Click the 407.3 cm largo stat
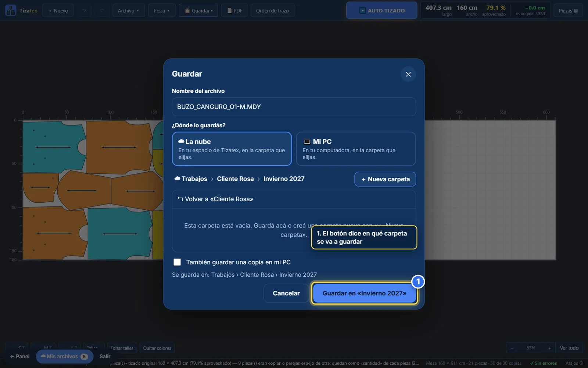Image resolution: width=588 pixels, height=368 pixels. coord(439,10)
